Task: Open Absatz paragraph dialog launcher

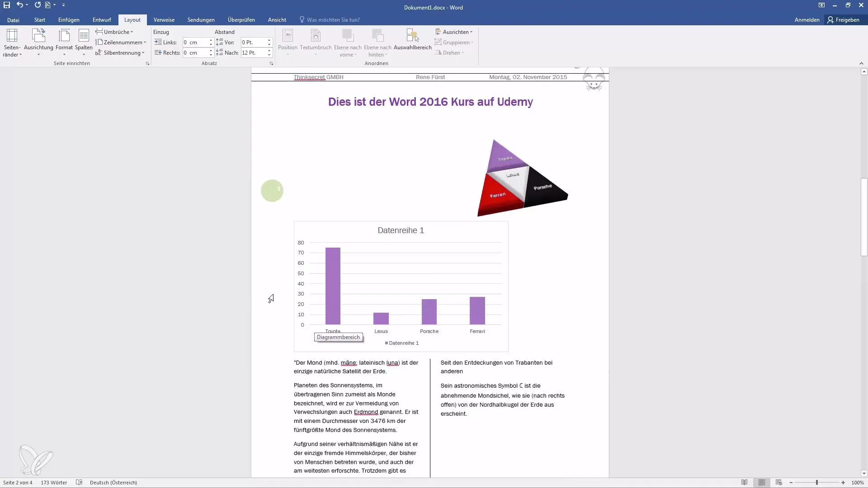Action: [x=271, y=64]
